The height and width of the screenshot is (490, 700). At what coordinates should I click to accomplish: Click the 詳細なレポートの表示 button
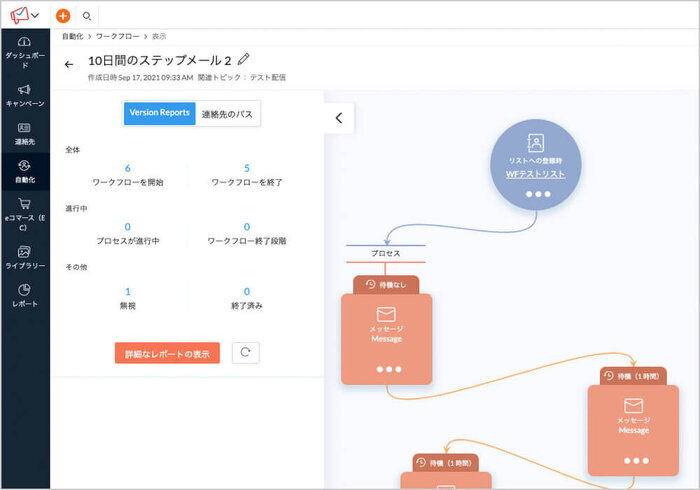click(167, 353)
